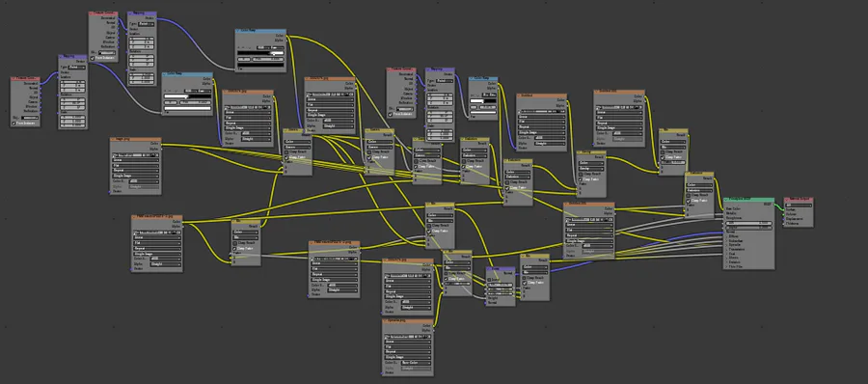Open the image browser icon on Specular.jpg node
868x384 pixels.
387,337
